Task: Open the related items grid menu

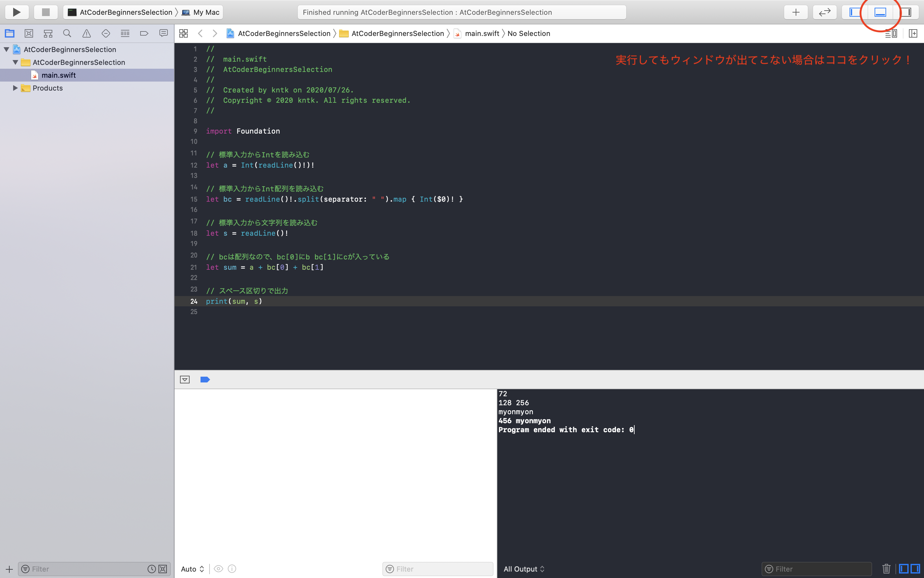Action: [184, 34]
